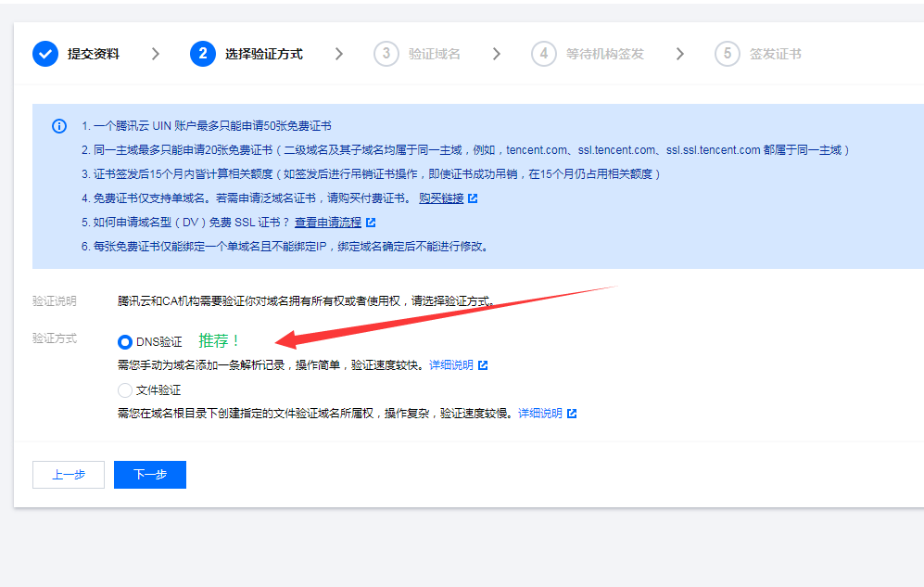Open the 查看申请流程 link
The width and height of the screenshot is (924, 587).
[x=328, y=223]
